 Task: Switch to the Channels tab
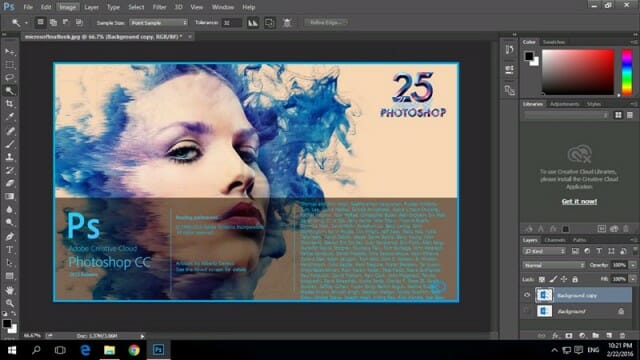pos(555,240)
